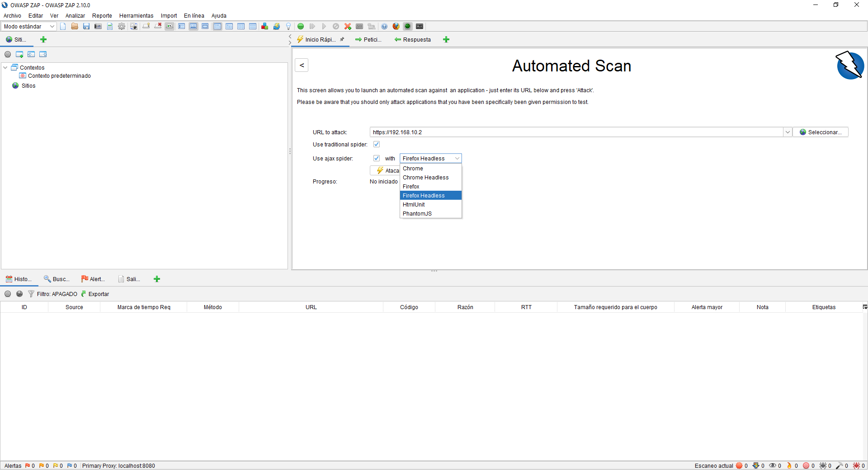The height and width of the screenshot is (470, 868).
Task: Disable the Use ajax spider checkbox
Action: [377, 158]
